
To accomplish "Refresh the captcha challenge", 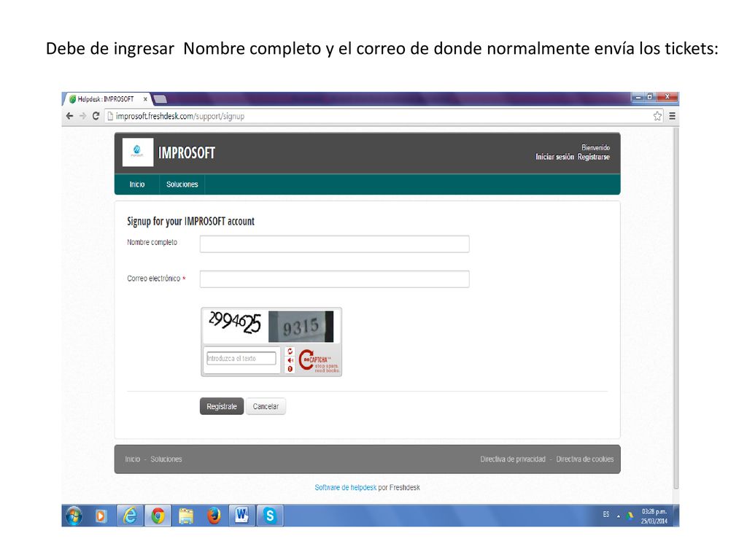I will [x=290, y=351].
